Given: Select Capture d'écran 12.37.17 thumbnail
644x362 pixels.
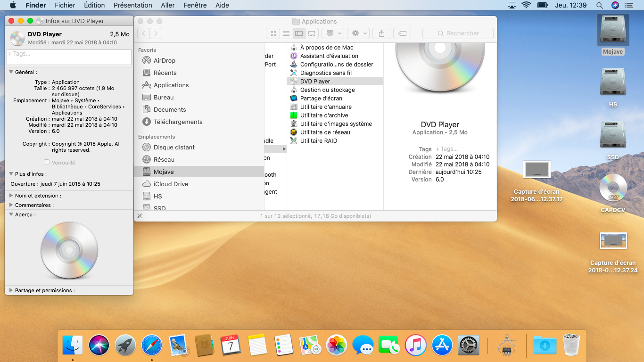Looking at the screenshot, I should point(537,169).
